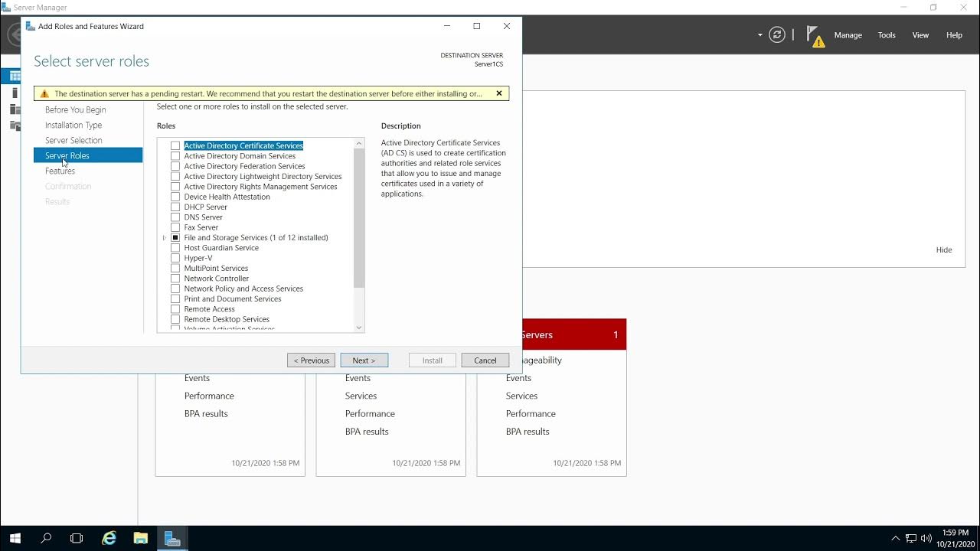
Task: Open the Dashboard icon in Server Manager sidebar
Action: pos(15,76)
